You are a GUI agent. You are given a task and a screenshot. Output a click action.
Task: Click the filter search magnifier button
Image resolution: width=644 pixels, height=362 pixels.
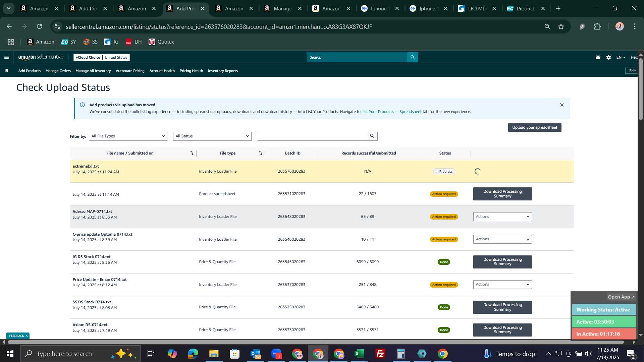tap(372, 136)
